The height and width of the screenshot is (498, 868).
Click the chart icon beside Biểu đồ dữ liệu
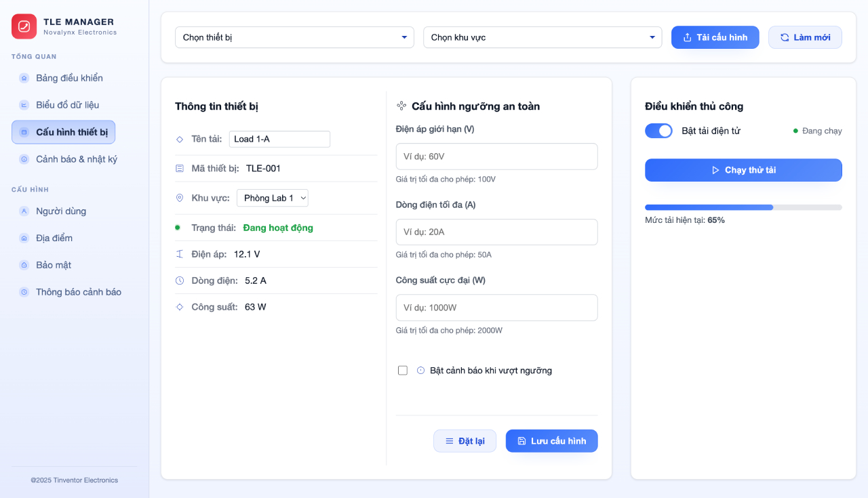(x=24, y=105)
